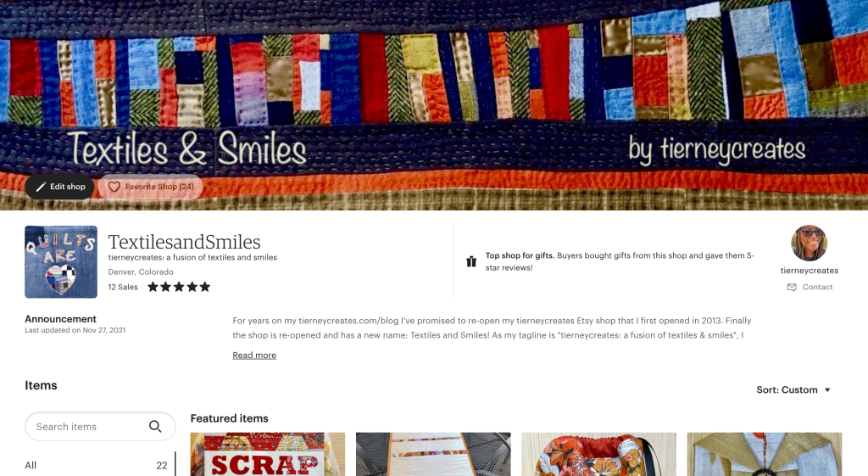
Task: Click the Sort dropdown arrow
Action: point(827,390)
